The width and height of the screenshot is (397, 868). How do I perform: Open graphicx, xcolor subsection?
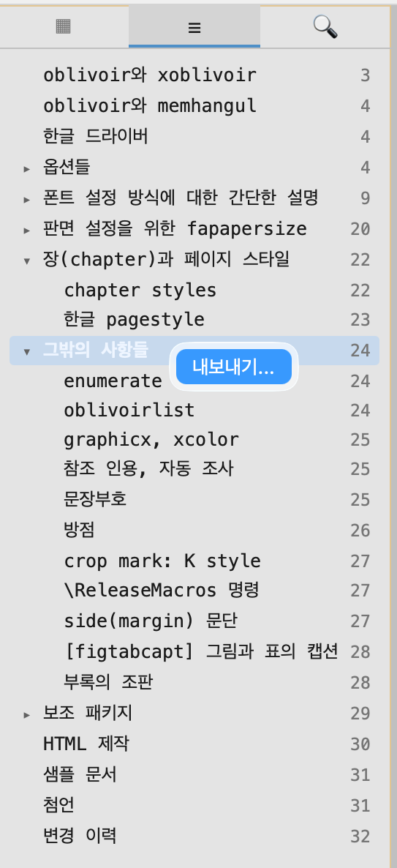151,440
